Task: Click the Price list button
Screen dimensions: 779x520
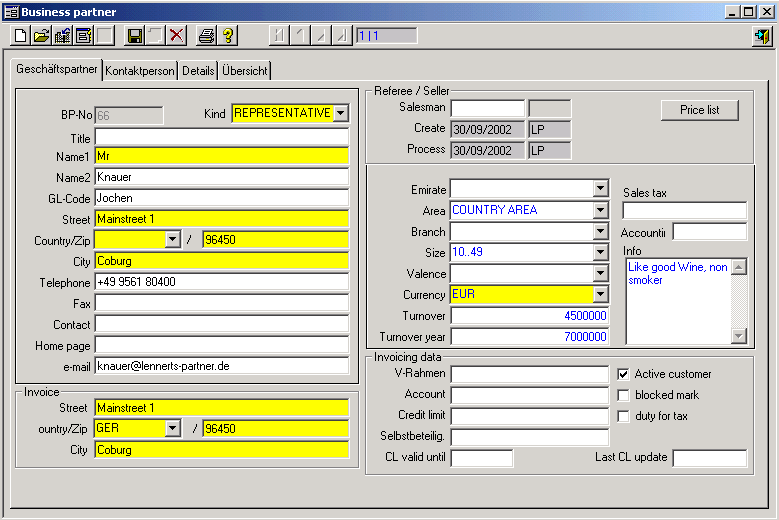Action: (x=699, y=110)
